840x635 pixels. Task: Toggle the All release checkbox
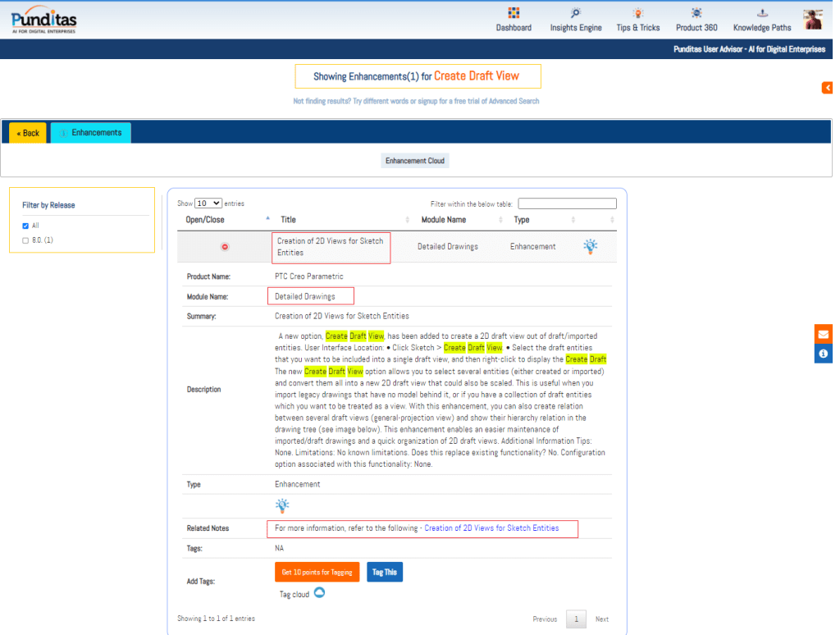pyautogui.click(x=25, y=226)
